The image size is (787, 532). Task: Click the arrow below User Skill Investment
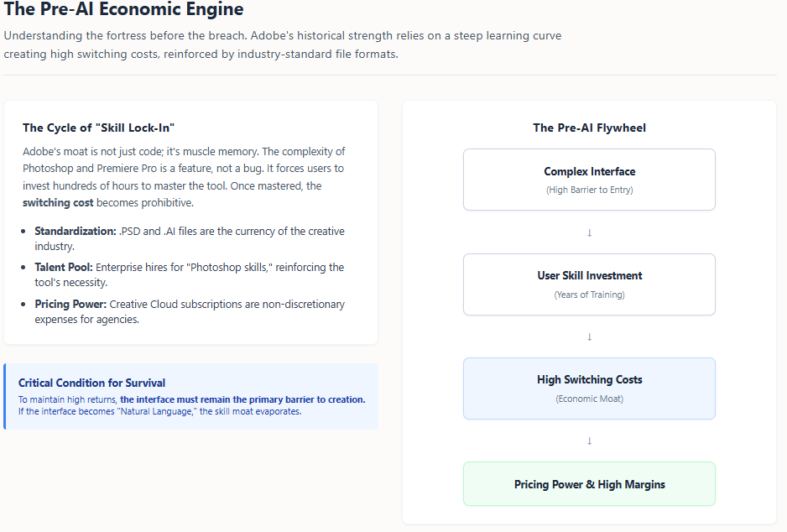click(589, 336)
